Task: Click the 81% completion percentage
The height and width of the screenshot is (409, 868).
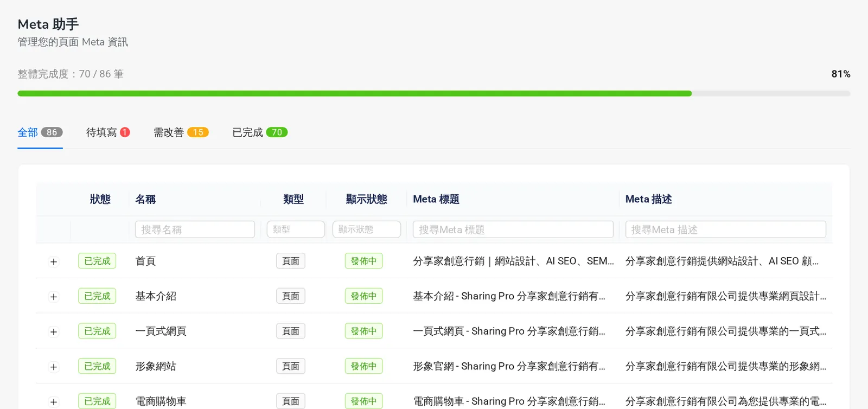Action: (841, 74)
